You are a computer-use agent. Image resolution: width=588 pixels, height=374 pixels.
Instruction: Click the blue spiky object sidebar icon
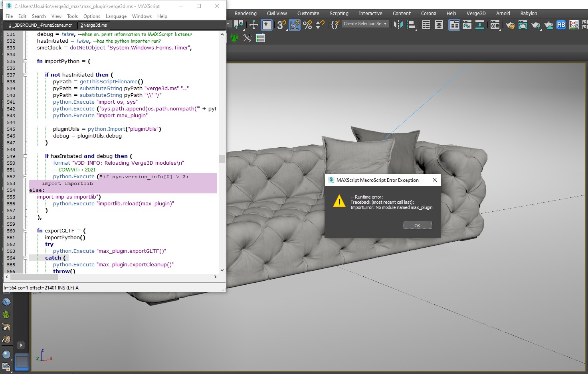point(6,302)
